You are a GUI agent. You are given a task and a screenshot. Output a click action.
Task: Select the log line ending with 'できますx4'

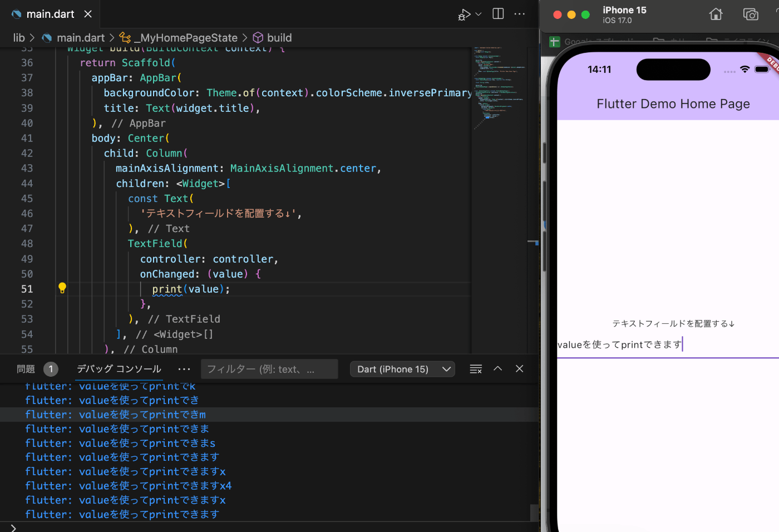129,486
